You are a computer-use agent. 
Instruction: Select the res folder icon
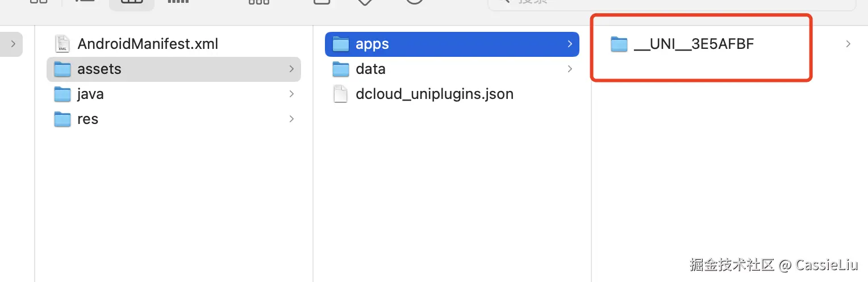[62, 119]
